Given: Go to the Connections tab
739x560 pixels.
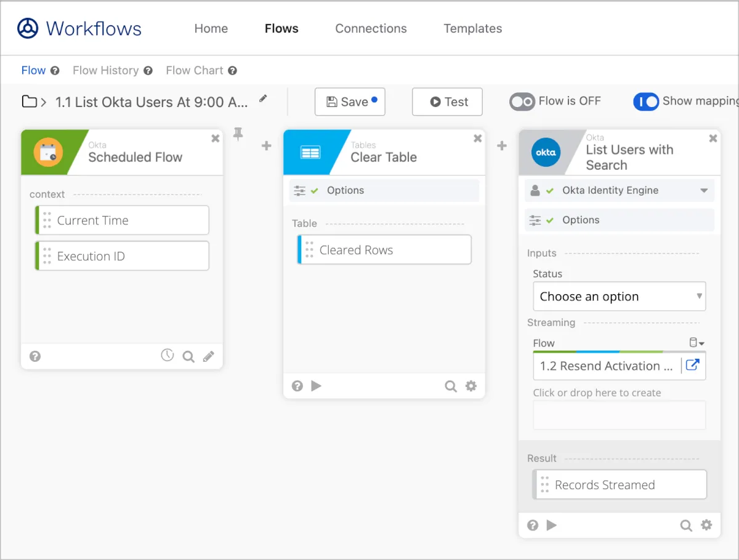Looking at the screenshot, I should pyautogui.click(x=371, y=28).
